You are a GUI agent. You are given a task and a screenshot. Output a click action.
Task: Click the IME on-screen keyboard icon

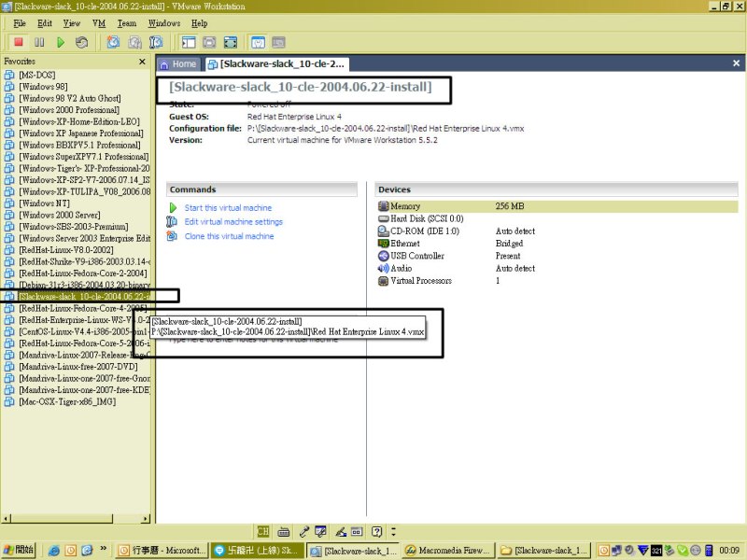284,531
